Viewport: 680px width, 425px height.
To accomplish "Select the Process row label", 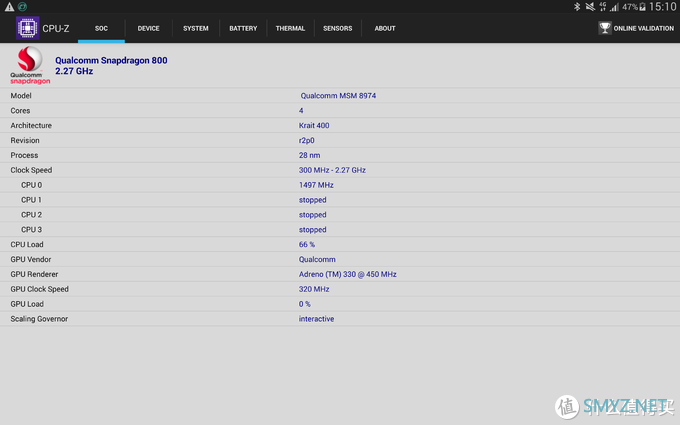I will 24,155.
